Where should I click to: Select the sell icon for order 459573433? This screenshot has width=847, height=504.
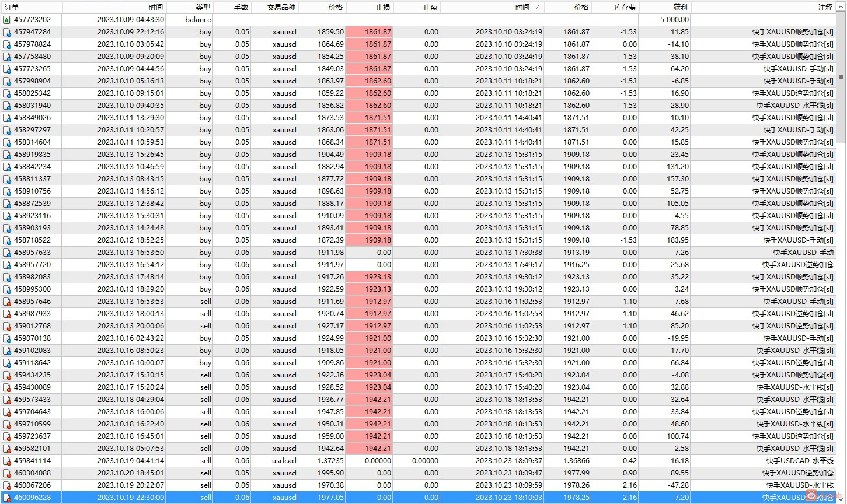coord(7,400)
